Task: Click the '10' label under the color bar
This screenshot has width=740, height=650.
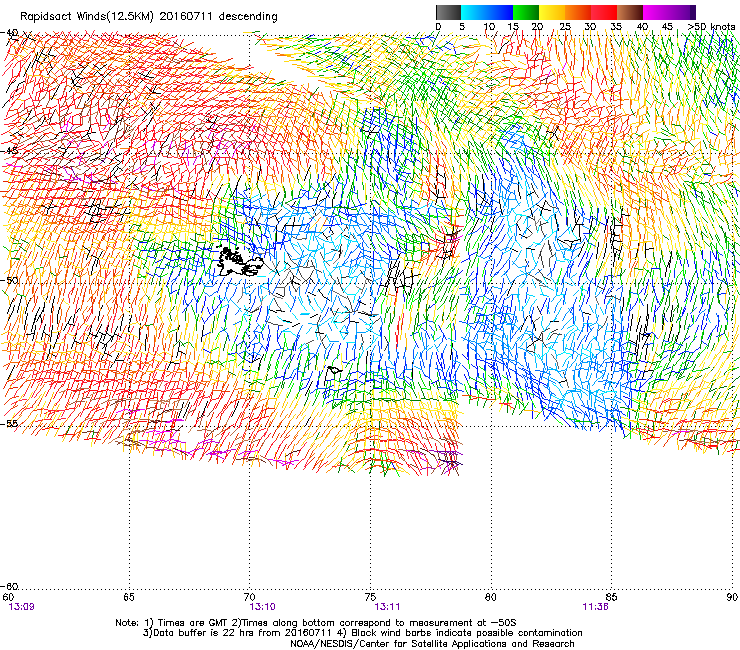Action: tap(489, 27)
